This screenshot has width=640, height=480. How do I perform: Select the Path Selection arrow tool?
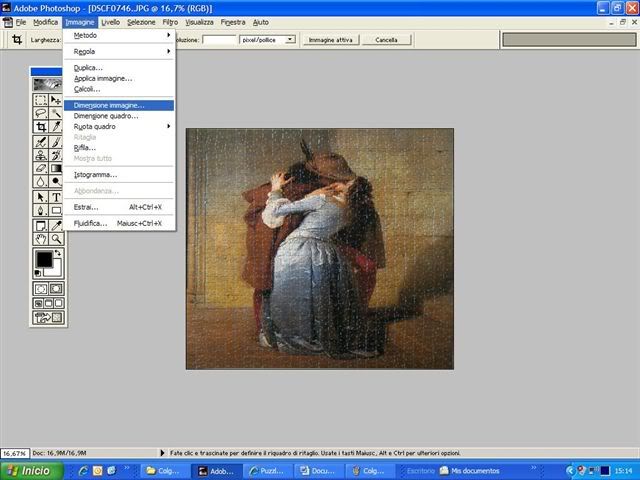tap(40, 197)
